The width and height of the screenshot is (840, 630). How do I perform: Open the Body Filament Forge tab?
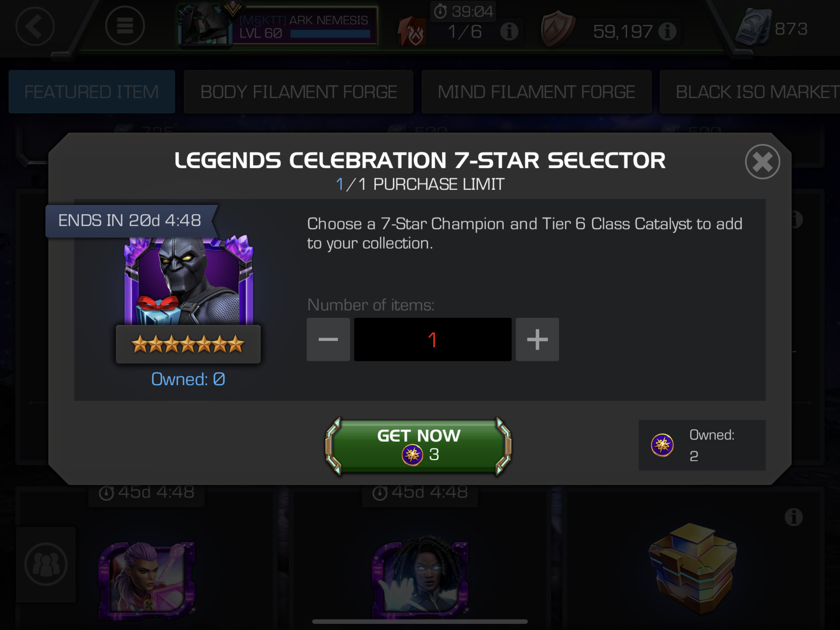(x=299, y=91)
